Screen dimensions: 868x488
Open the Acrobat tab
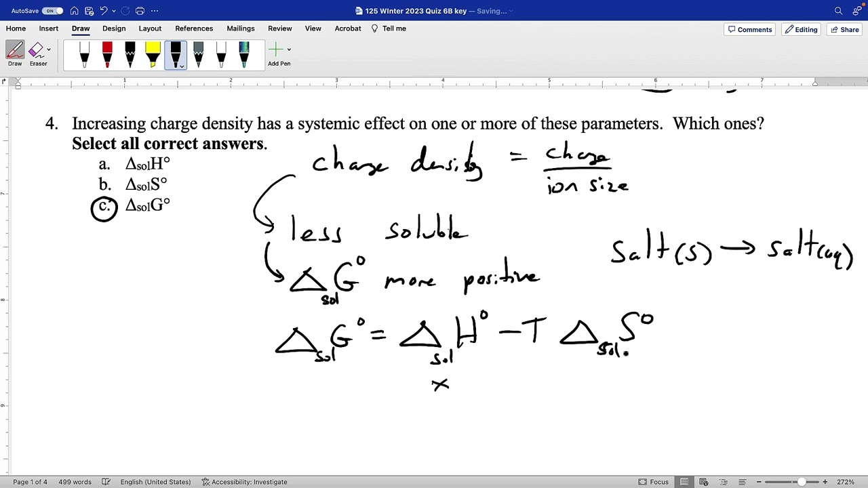[x=348, y=28]
